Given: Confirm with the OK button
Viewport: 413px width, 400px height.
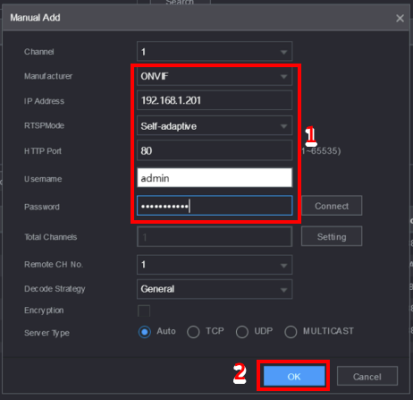Looking at the screenshot, I should click(x=294, y=376).
